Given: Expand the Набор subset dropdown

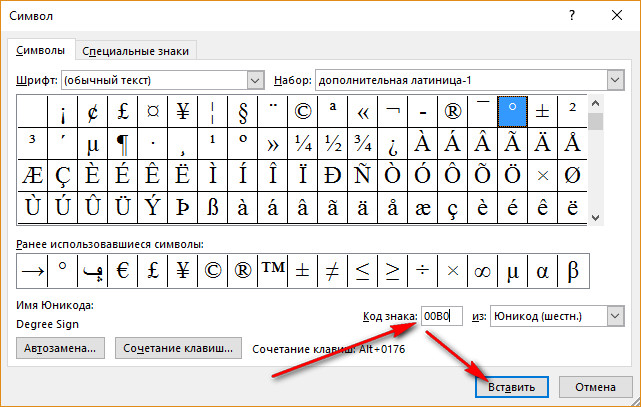Looking at the screenshot, I should [613, 79].
